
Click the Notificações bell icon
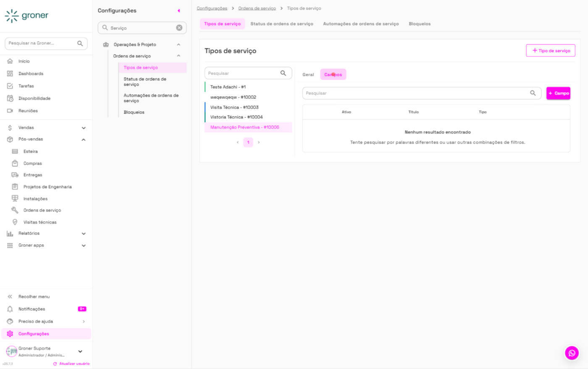point(10,309)
